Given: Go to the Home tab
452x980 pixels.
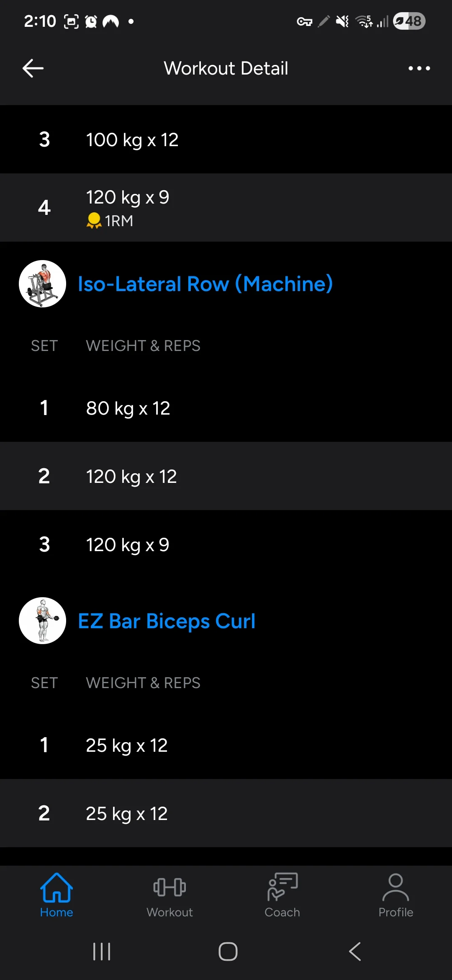Looking at the screenshot, I should click(x=56, y=895).
